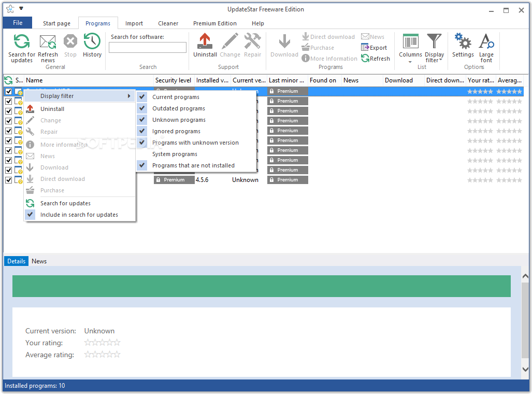Click More Information in the ribbon

click(x=329, y=59)
